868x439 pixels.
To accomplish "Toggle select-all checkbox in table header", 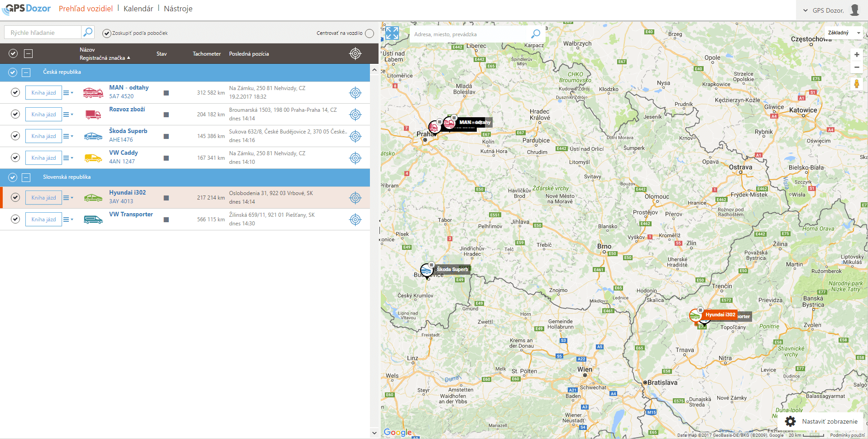I will pos(13,53).
